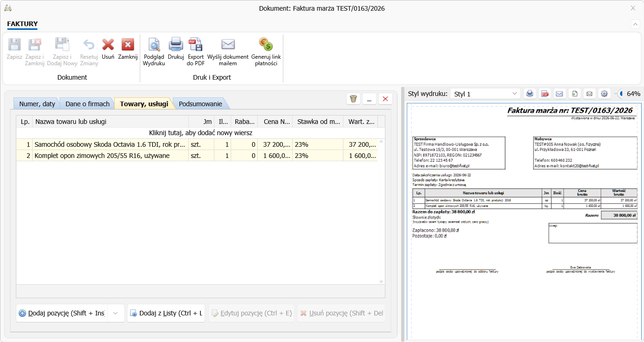Open print settings gear in preview toolbar

(604, 94)
